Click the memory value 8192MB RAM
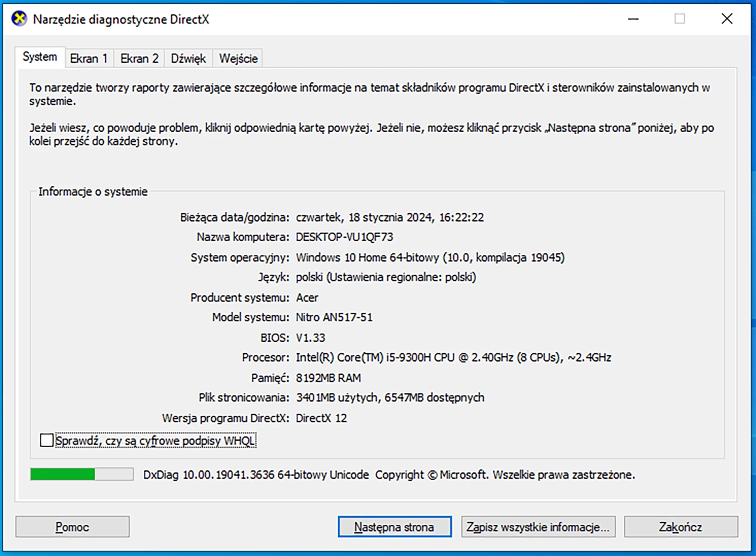Screen dimensions: 756x556 point(328,378)
